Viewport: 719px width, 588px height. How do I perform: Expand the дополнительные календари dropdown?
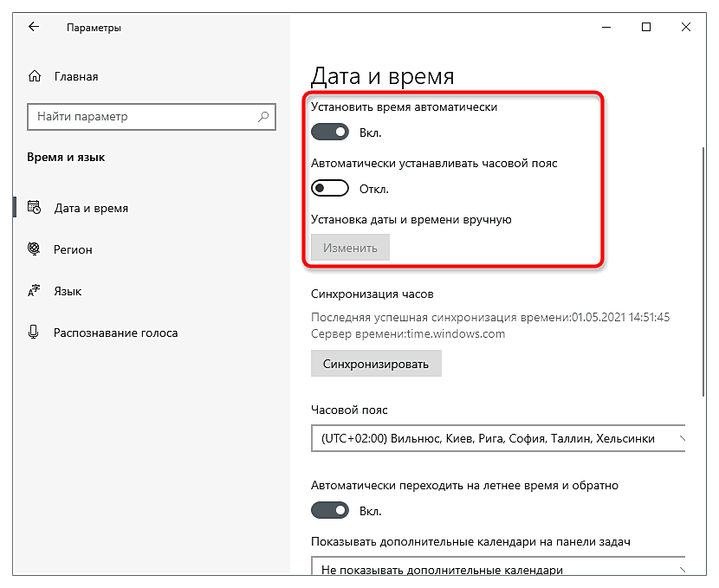click(x=494, y=570)
